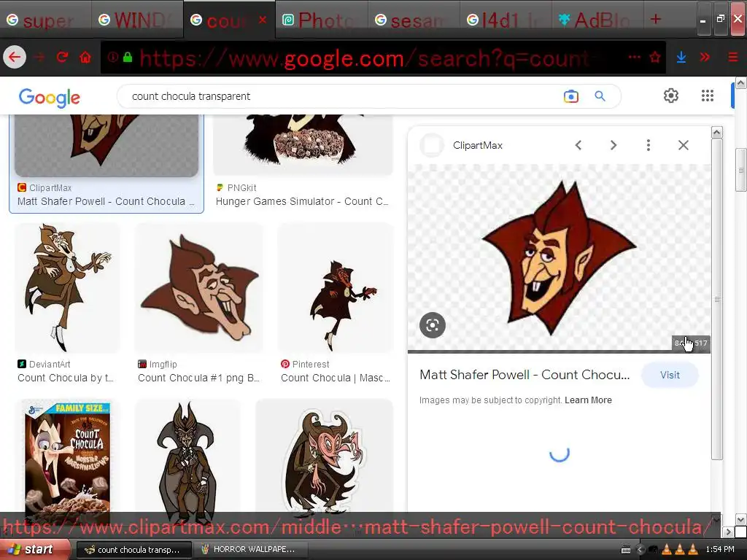The image size is (747, 560).
Task: Click the browser forward arrow
Action: (39, 57)
